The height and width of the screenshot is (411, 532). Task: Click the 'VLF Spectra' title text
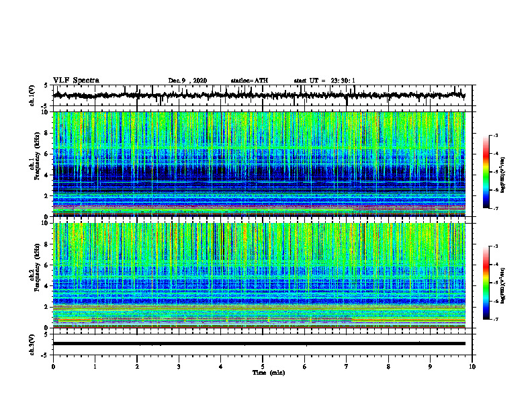pyautogui.click(x=76, y=81)
